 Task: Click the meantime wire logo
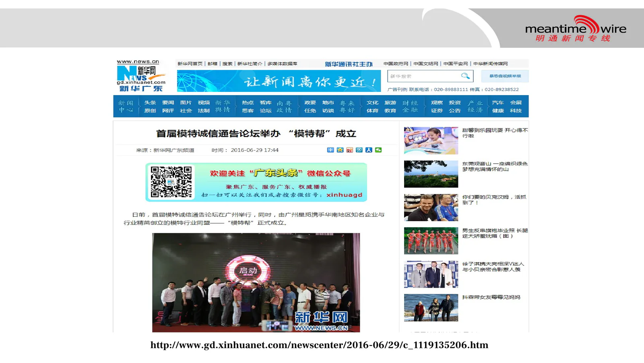[x=576, y=29]
